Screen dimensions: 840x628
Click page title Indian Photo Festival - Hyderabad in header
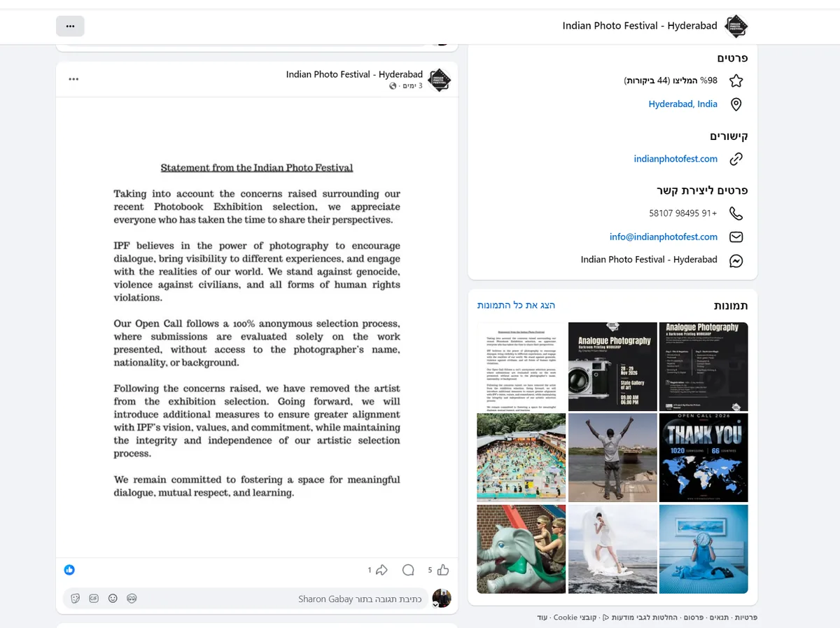640,26
